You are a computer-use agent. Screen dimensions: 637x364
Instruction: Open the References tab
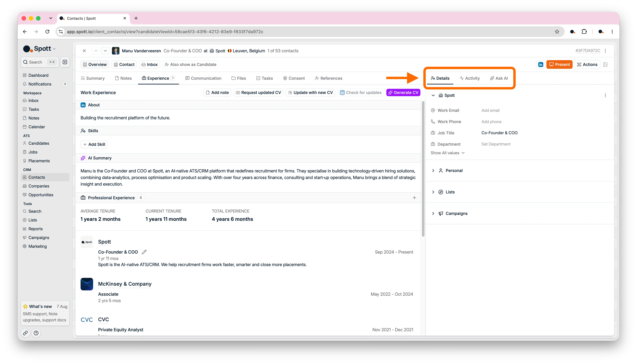(329, 78)
